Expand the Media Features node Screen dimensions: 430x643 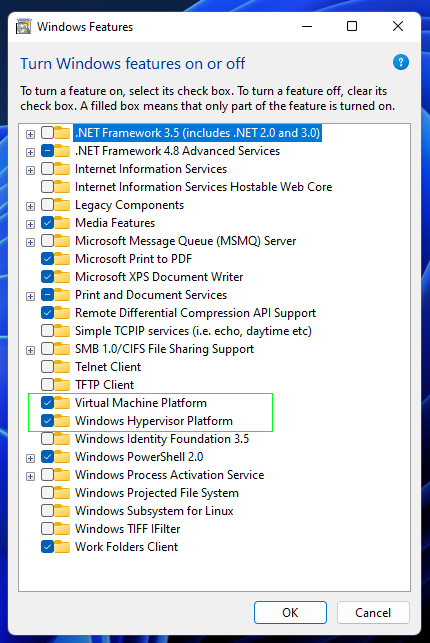30,224
